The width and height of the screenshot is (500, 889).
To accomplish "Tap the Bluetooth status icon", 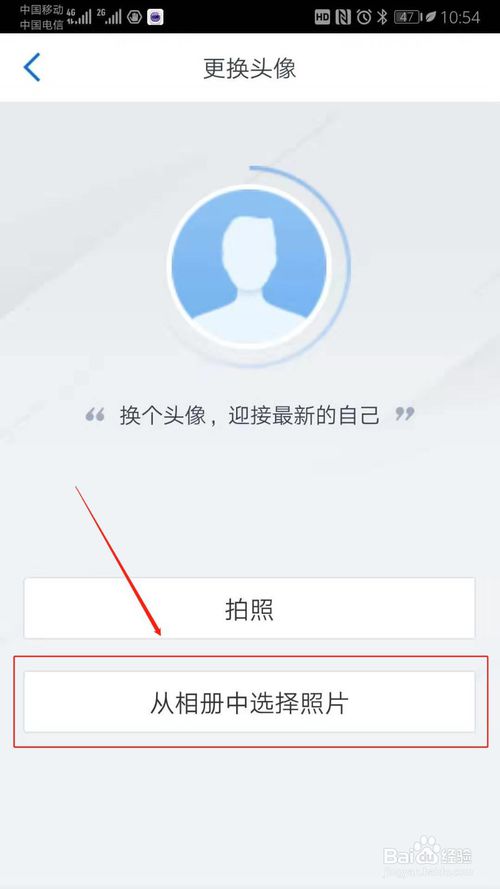I will 382,18.
